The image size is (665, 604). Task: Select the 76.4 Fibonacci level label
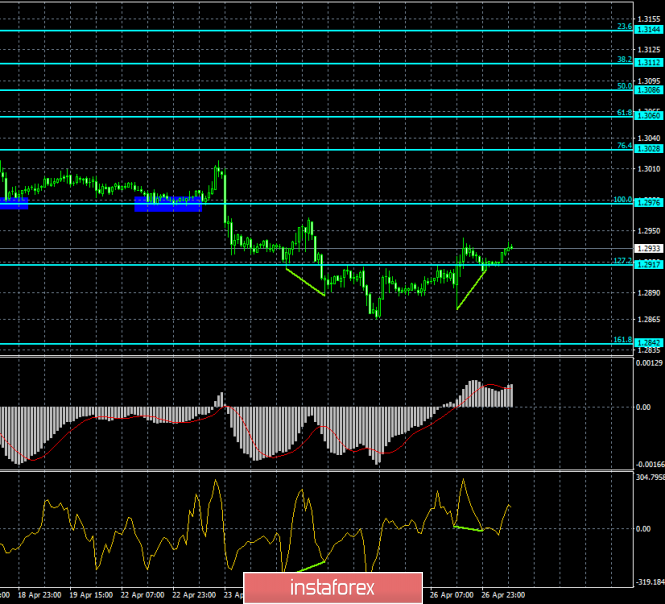coord(624,146)
